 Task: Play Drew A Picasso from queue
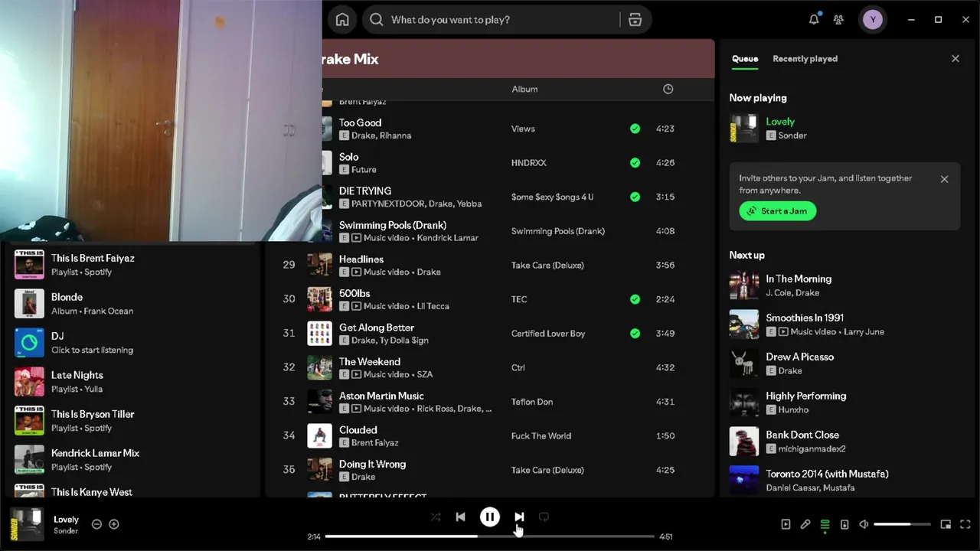[845, 364]
